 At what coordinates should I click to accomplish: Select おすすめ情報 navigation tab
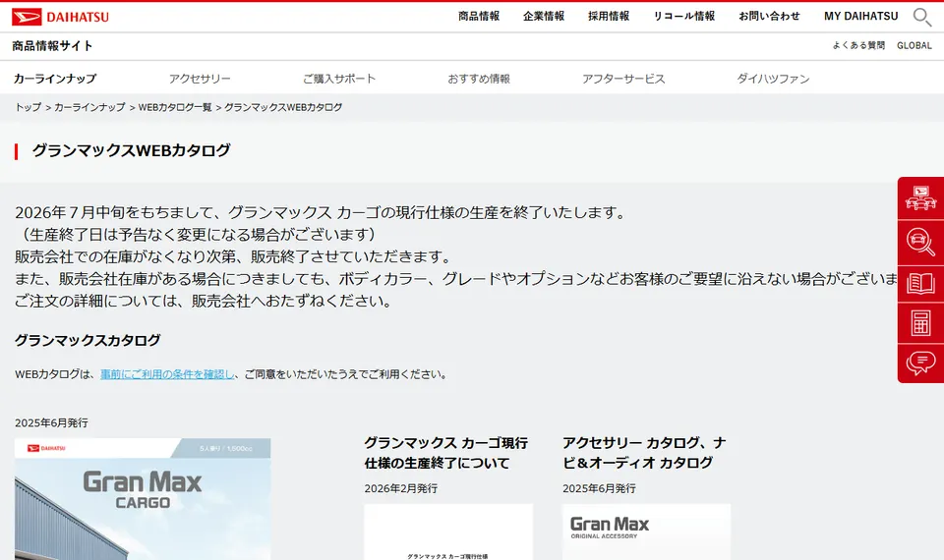tap(479, 79)
